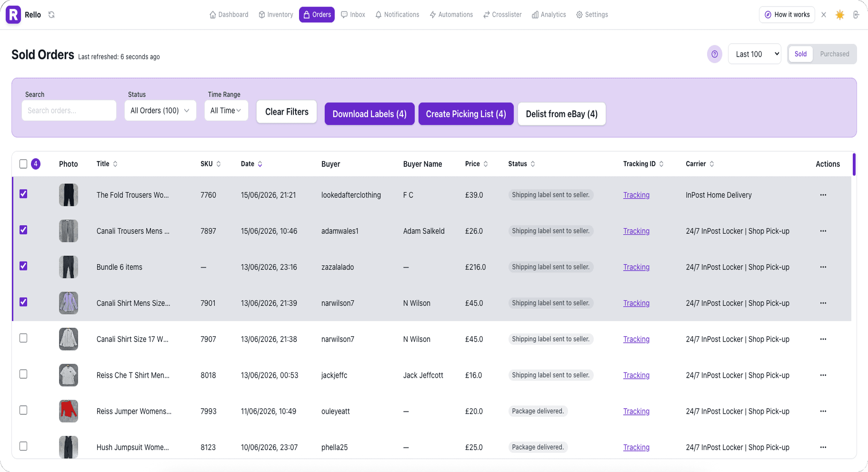Open Automations in the top nav

[451, 15]
